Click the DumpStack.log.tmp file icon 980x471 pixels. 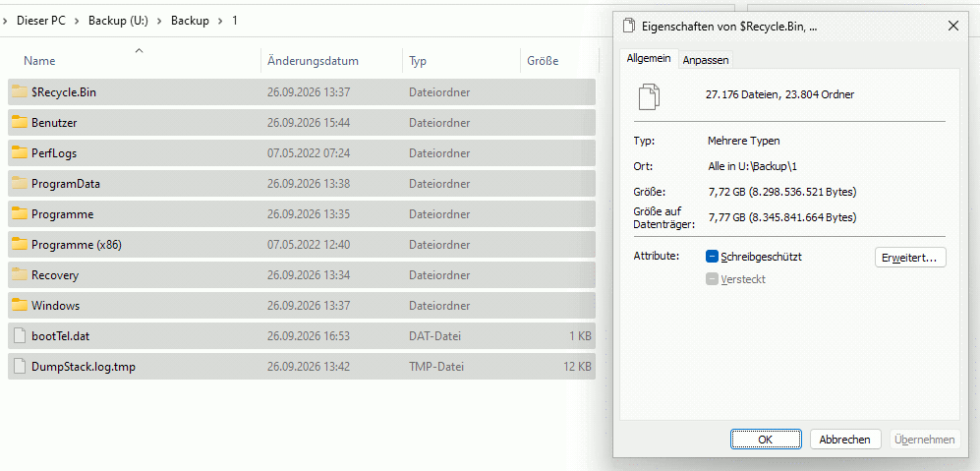pos(20,367)
